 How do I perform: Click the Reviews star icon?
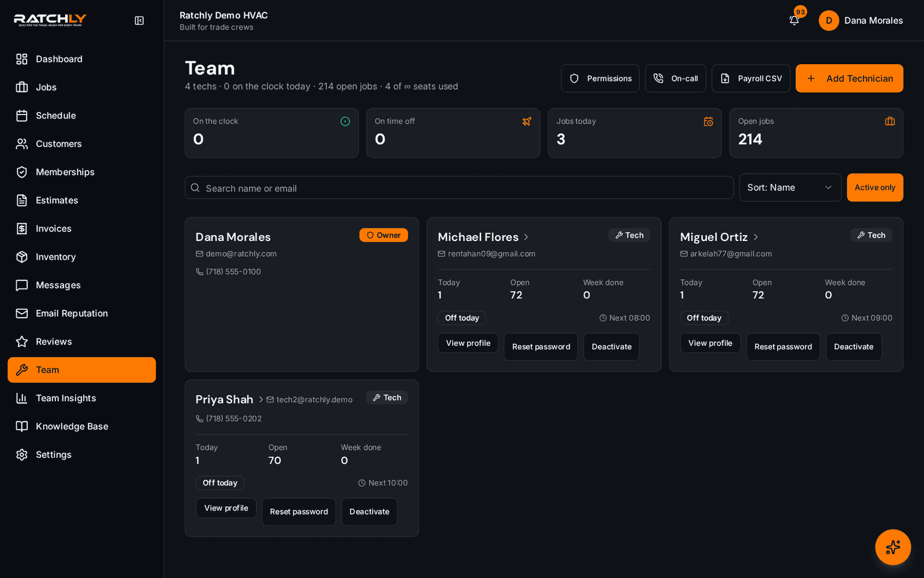22,342
